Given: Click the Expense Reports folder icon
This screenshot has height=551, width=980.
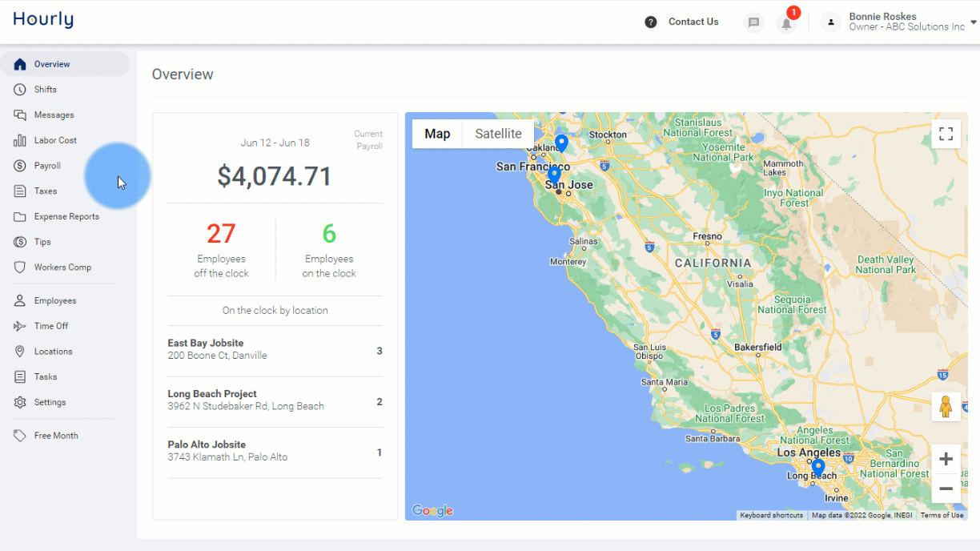Looking at the screenshot, I should coord(20,217).
